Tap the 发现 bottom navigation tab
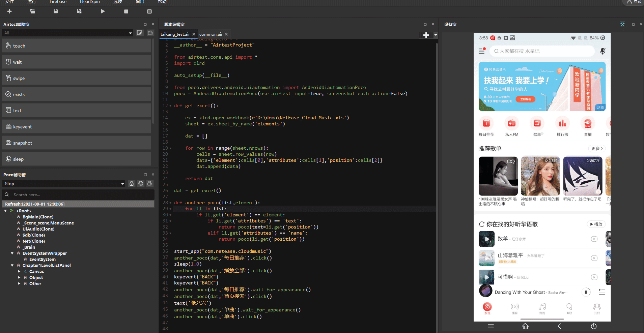The height and width of the screenshot is (333, 644). (x=487, y=308)
